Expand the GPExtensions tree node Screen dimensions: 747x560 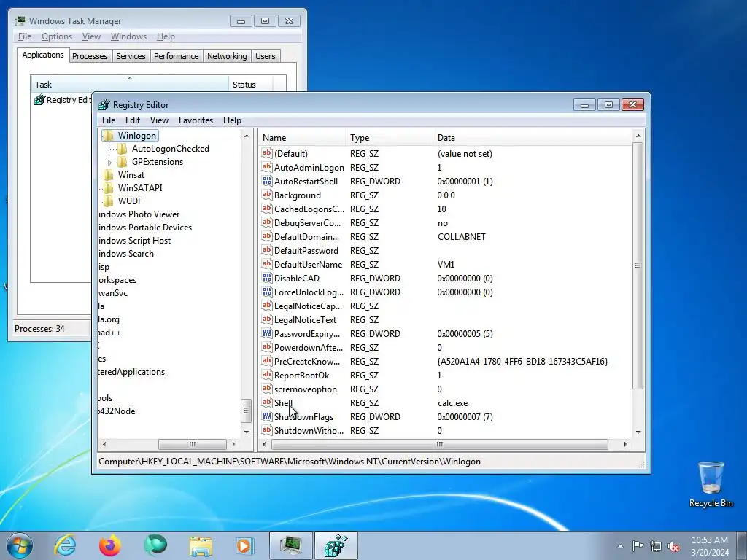110,163
